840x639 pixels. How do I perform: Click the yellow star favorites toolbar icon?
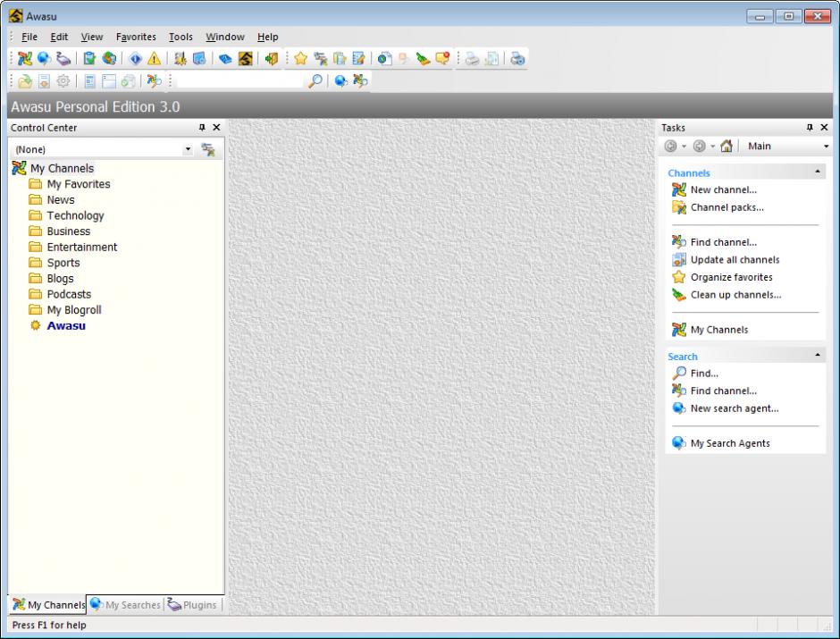coord(301,59)
